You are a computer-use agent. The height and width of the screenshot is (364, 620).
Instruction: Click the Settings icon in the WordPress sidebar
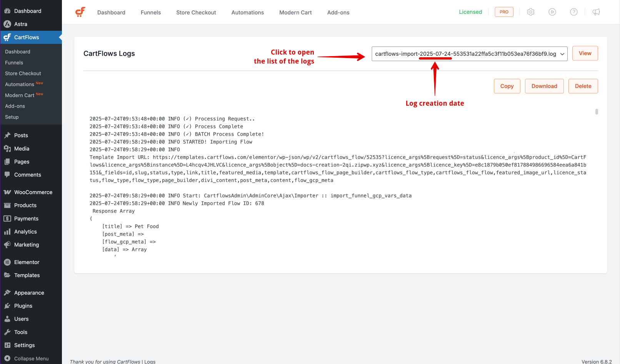click(7, 345)
